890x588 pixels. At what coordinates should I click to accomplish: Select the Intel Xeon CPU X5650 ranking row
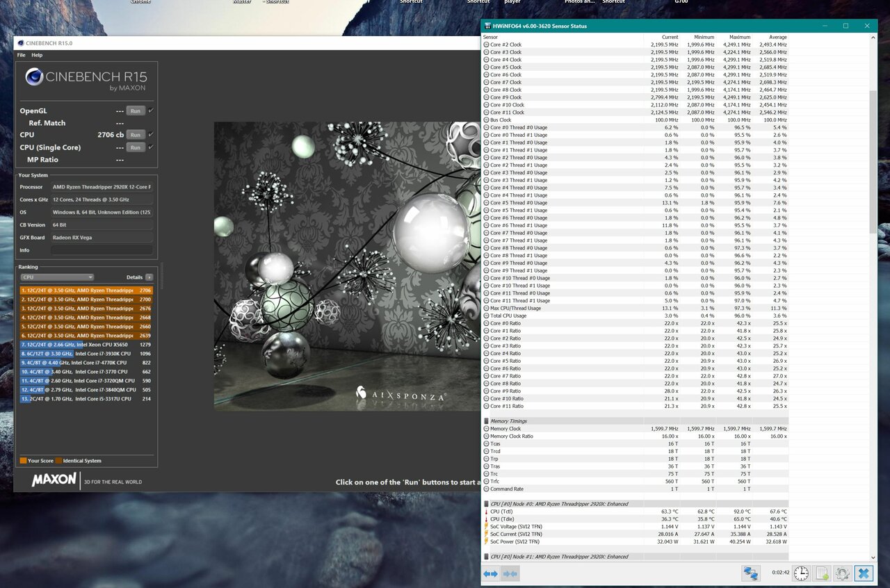click(86, 345)
